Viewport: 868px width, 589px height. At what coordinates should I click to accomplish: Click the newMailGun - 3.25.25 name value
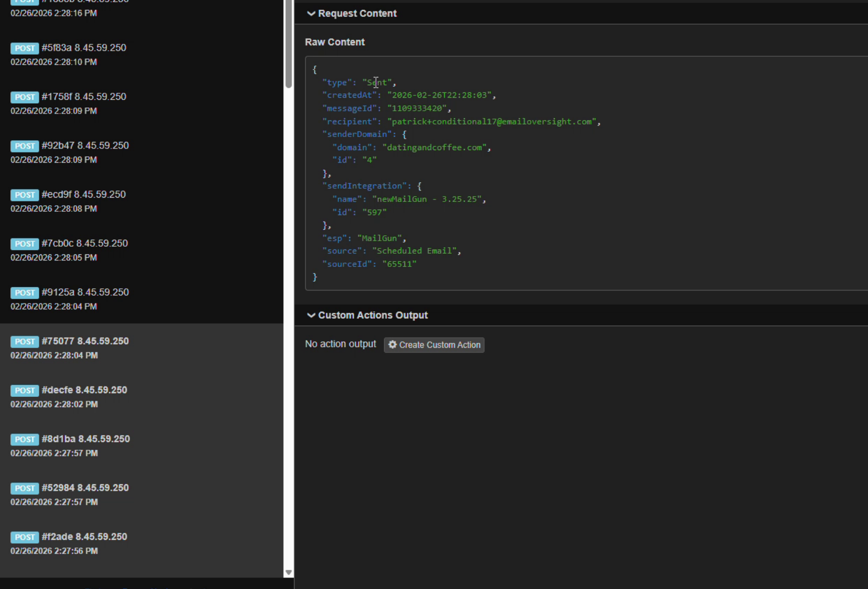click(427, 199)
